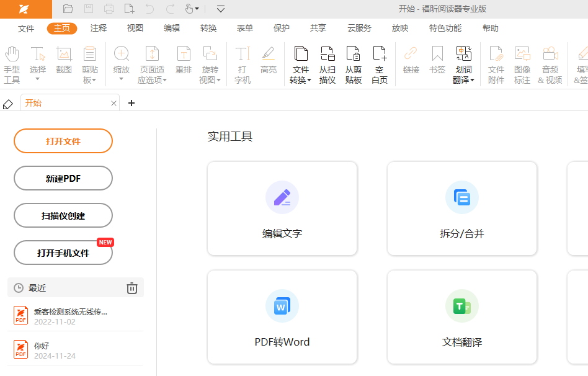The width and height of the screenshot is (588, 376).
Task: Close the 开始 document tab
Action: click(x=114, y=104)
